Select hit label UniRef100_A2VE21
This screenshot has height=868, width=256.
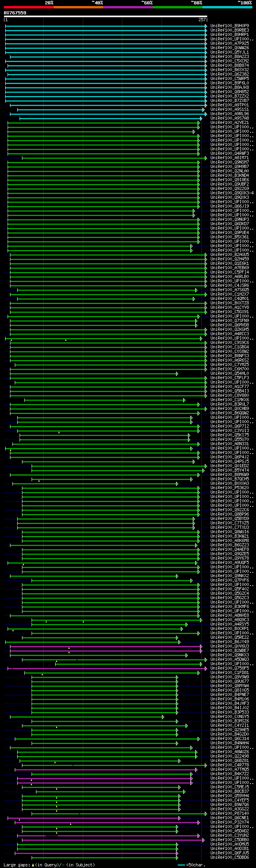tap(230, 122)
